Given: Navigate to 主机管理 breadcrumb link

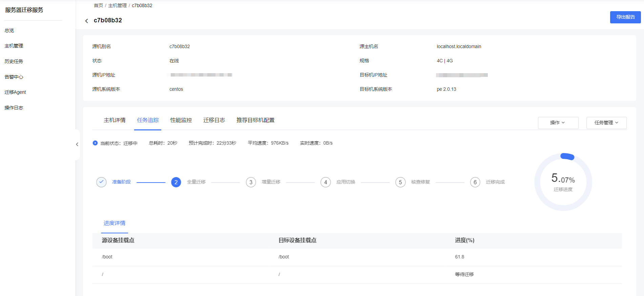Looking at the screenshot, I should (x=117, y=5).
